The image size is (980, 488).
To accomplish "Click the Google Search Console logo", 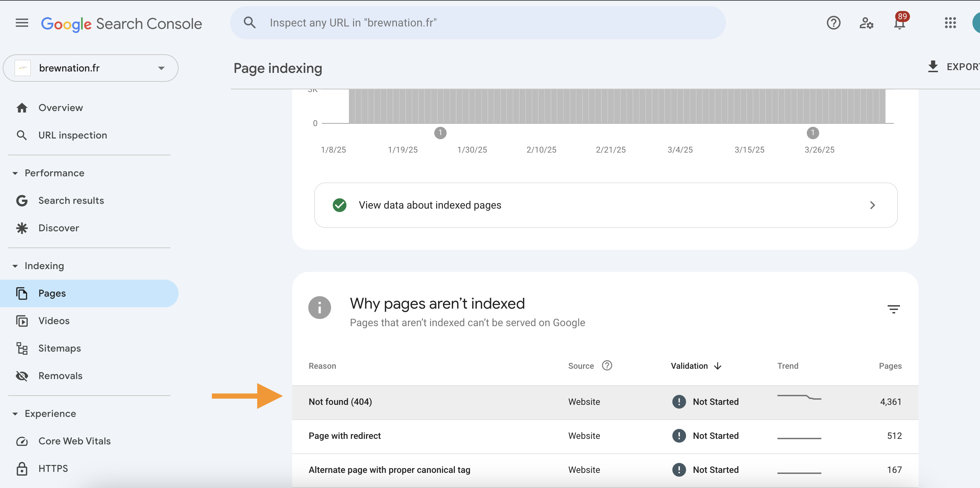I will 121,24.
